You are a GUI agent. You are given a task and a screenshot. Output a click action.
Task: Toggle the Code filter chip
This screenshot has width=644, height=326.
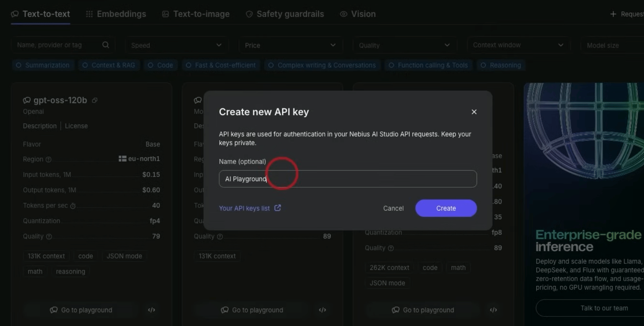click(x=160, y=65)
